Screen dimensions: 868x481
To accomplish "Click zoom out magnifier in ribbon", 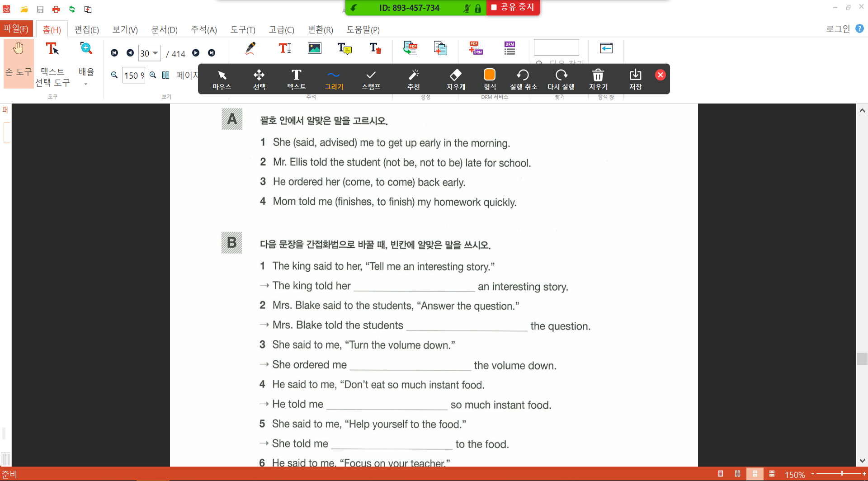I will pos(114,75).
